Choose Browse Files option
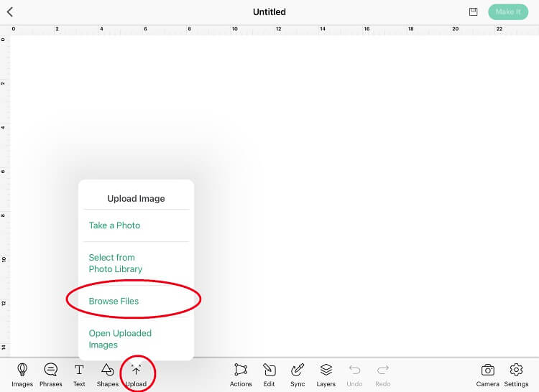 click(136, 301)
